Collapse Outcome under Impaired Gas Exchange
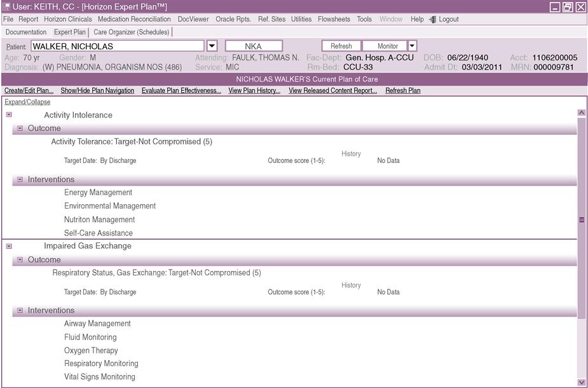 [x=20, y=260]
